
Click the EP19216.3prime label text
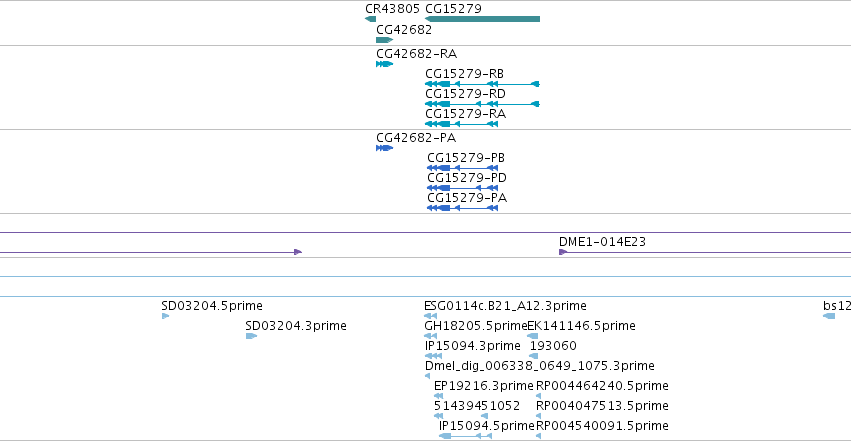(x=484, y=386)
